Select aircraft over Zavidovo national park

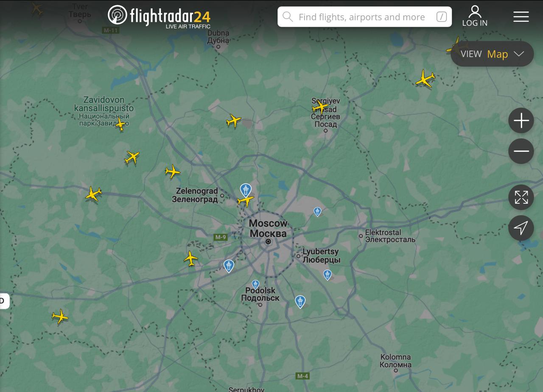pos(120,124)
